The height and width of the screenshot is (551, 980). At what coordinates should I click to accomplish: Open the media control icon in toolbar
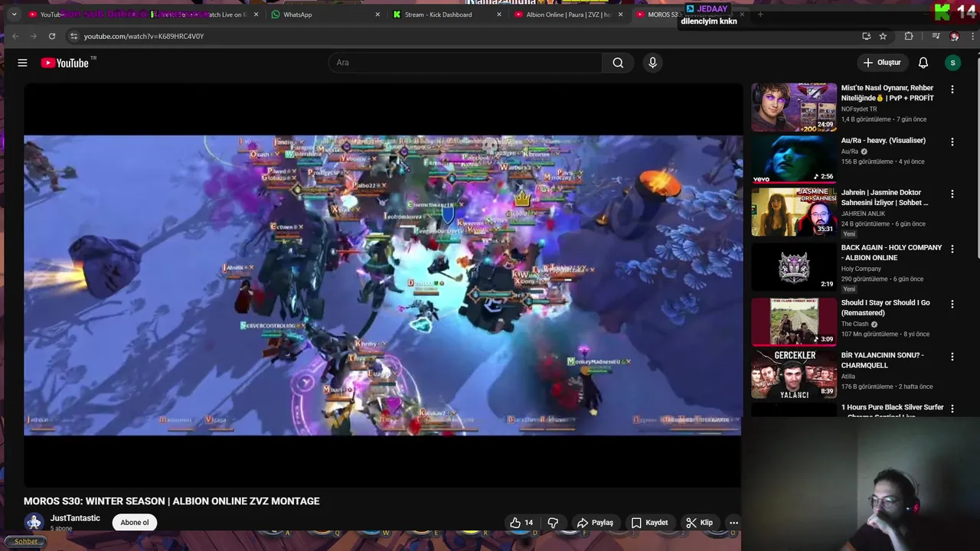point(936,36)
